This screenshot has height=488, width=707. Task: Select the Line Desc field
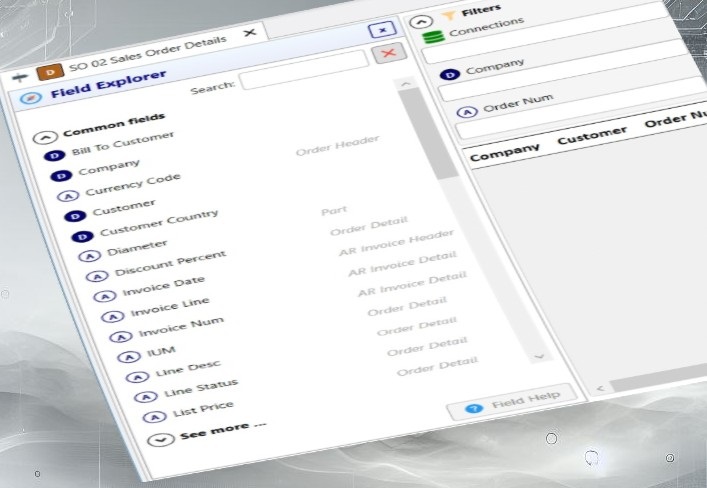coord(188,368)
